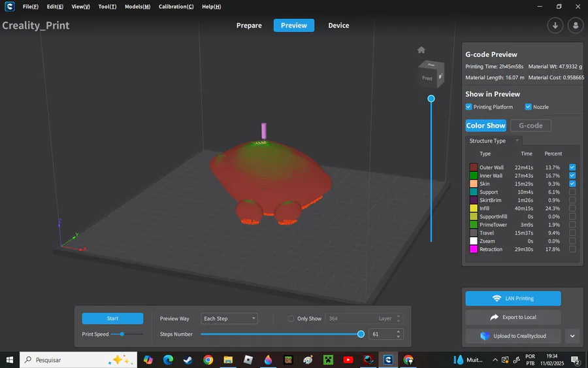
Task: Enable Travel visibility checkbox
Action: (572, 233)
